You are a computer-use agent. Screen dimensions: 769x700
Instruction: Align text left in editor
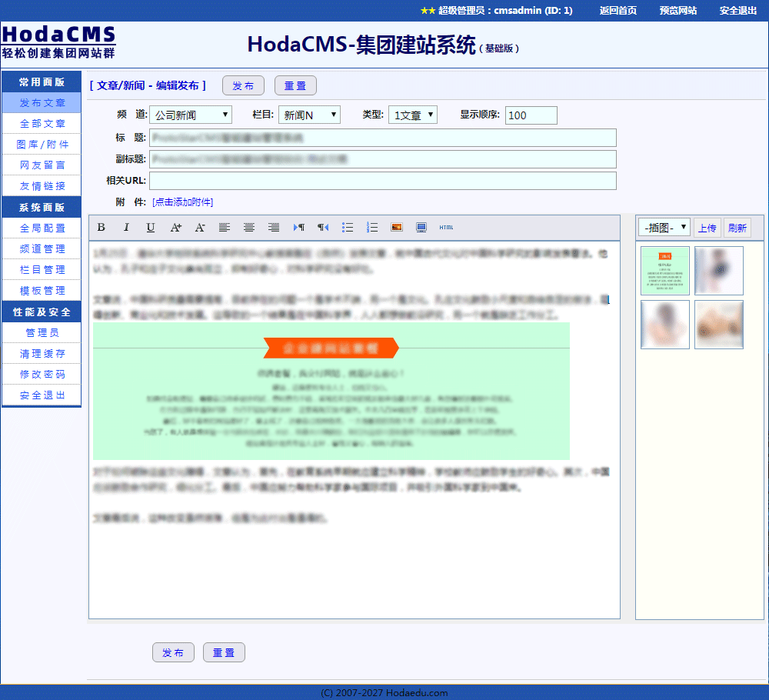pos(224,227)
